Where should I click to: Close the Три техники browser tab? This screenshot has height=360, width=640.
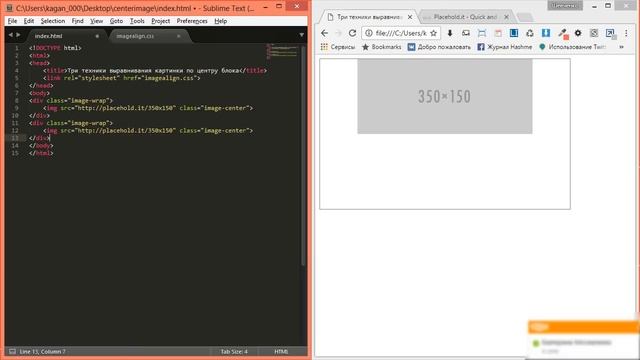click(410, 17)
